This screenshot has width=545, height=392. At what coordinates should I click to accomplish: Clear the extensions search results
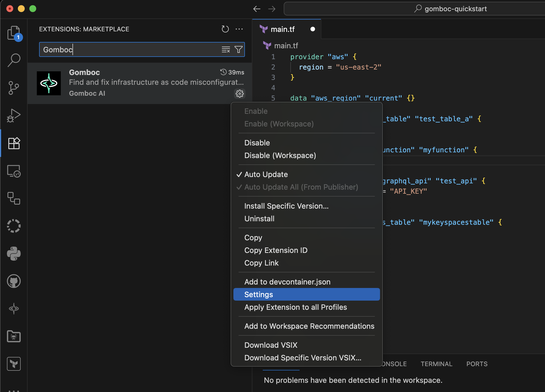coord(226,49)
